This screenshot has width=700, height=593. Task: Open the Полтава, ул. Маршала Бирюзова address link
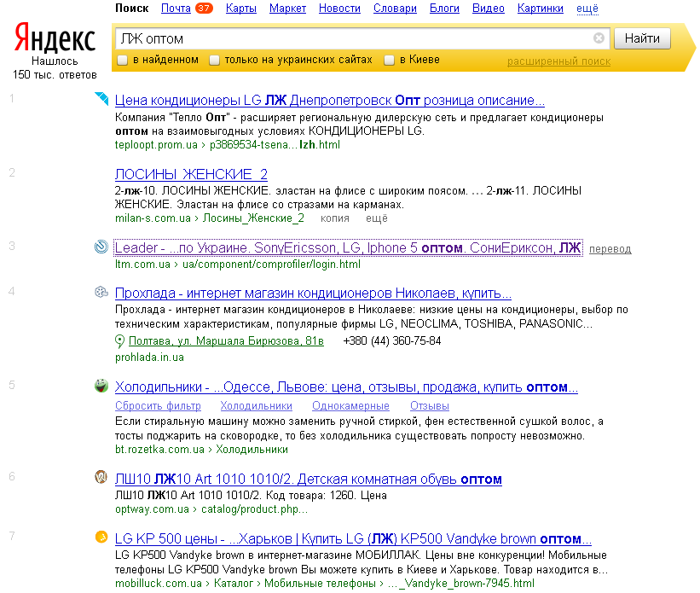(x=226, y=341)
